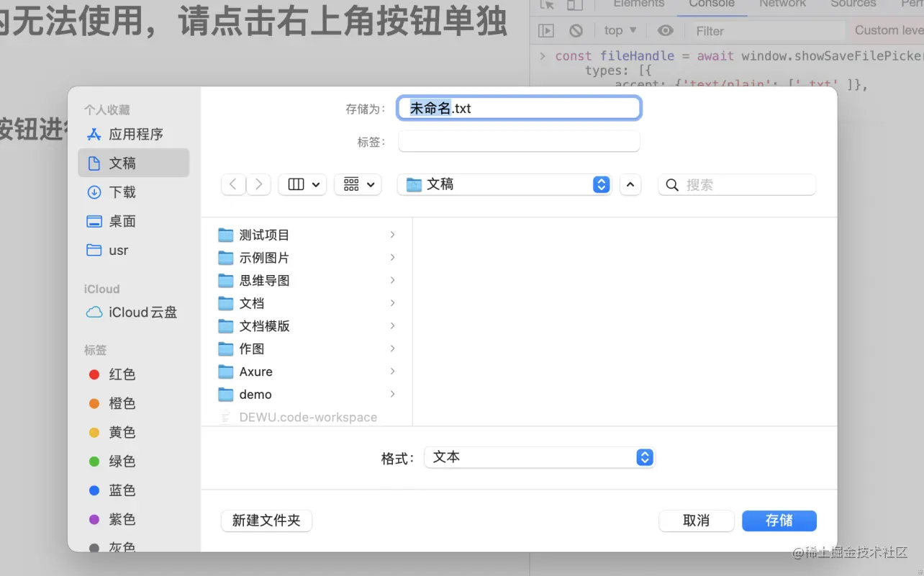Click the up chevron beside the location dropdown
Screen dimensions: 924x576
pyautogui.click(x=630, y=184)
